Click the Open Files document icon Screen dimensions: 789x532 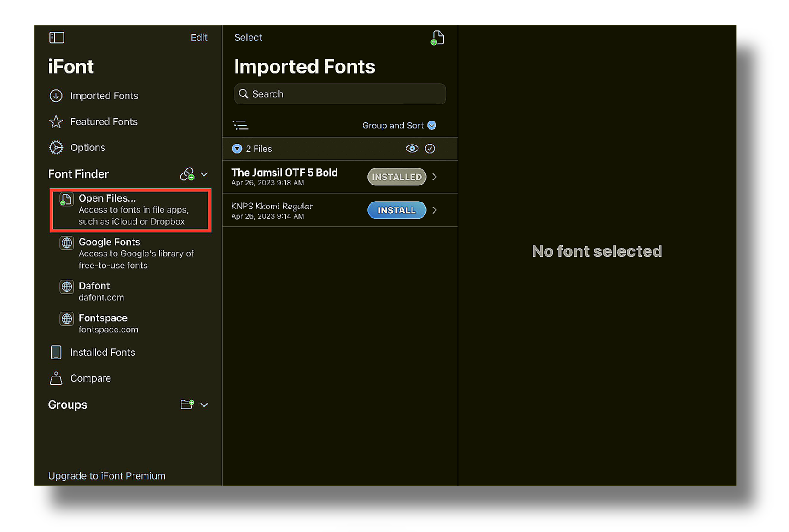pos(66,199)
